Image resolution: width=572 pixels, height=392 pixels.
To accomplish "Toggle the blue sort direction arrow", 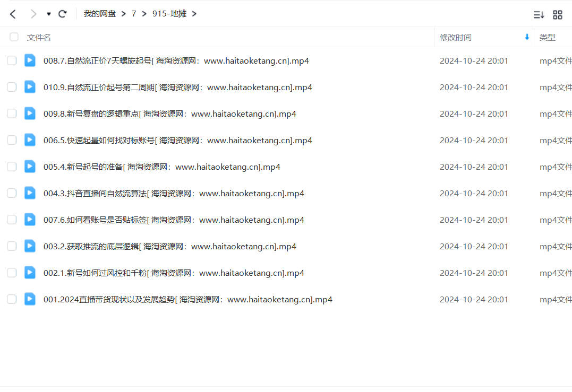I will (527, 37).
